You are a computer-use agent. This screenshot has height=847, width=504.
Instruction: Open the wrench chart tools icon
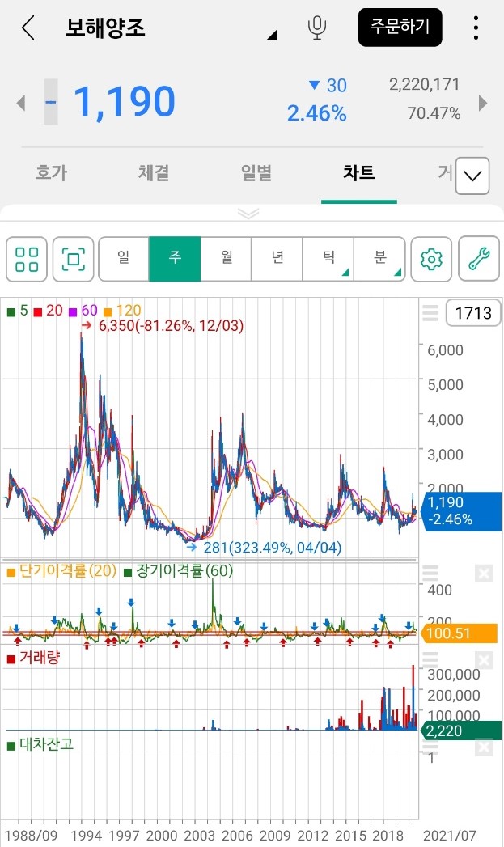tap(479, 260)
